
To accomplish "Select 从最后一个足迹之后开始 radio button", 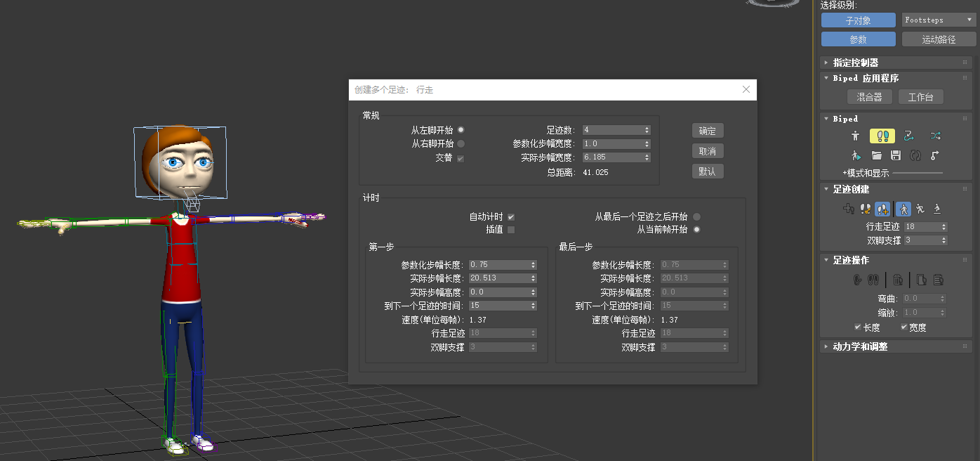I will tap(697, 216).
